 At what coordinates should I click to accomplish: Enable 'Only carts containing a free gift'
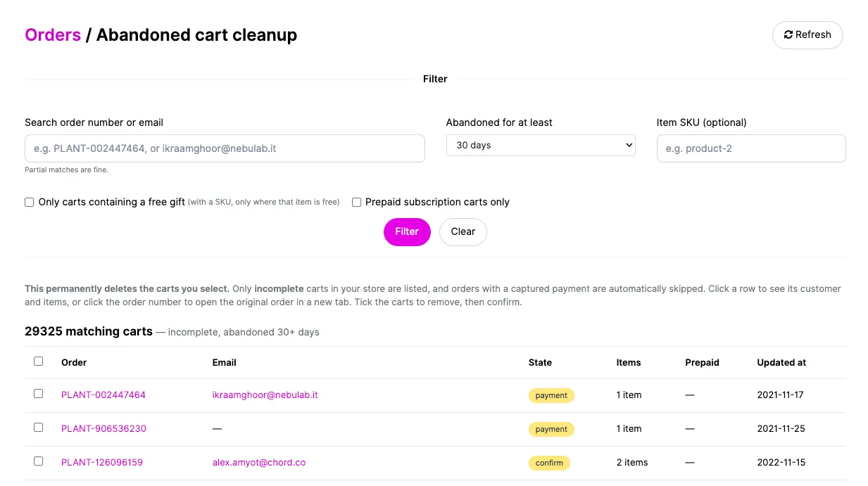pos(30,203)
